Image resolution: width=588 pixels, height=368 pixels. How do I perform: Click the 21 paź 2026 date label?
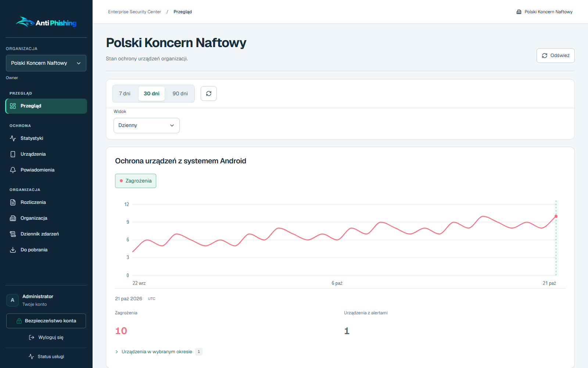pos(129,299)
